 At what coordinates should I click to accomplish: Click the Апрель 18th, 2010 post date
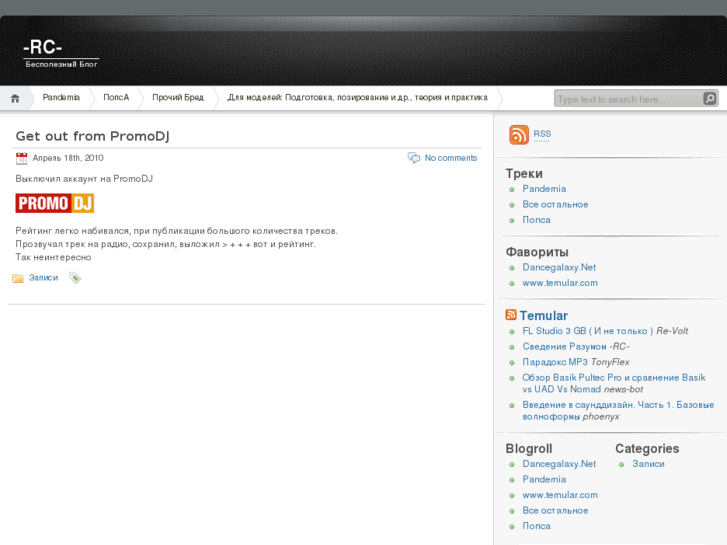point(68,158)
